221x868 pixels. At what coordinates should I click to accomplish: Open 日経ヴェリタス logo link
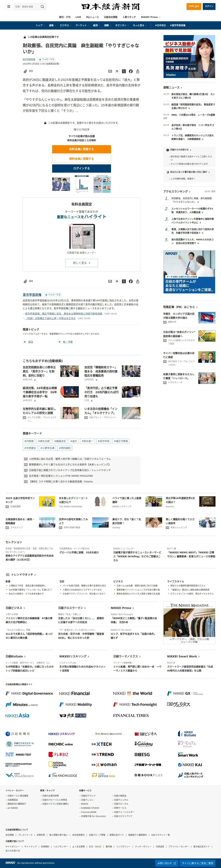tap(178, 704)
